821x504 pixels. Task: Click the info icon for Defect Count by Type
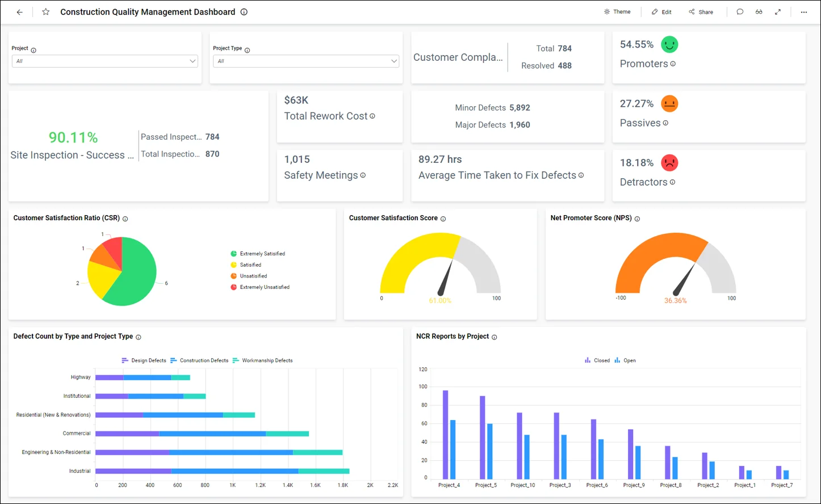click(139, 337)
